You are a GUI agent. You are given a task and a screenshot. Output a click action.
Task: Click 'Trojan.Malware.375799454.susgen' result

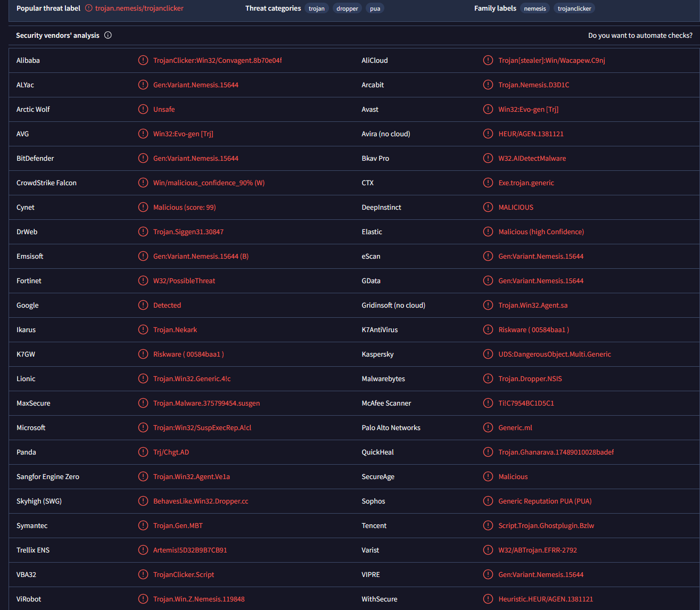pos(207,403)
